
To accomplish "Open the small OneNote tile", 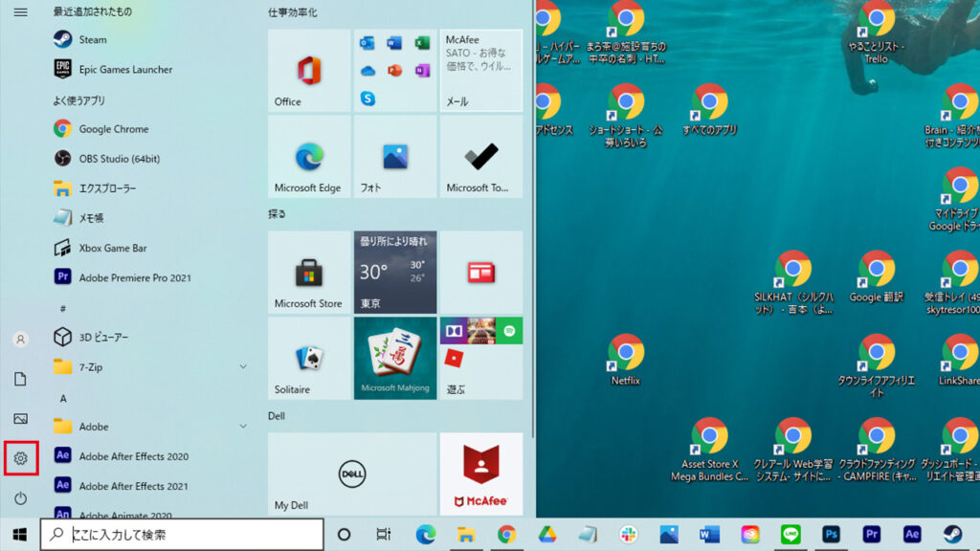I will (422, 71).
